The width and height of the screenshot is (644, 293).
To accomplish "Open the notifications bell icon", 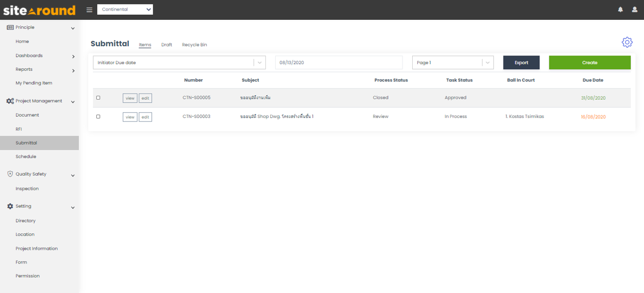I will [x=620, y=9].
